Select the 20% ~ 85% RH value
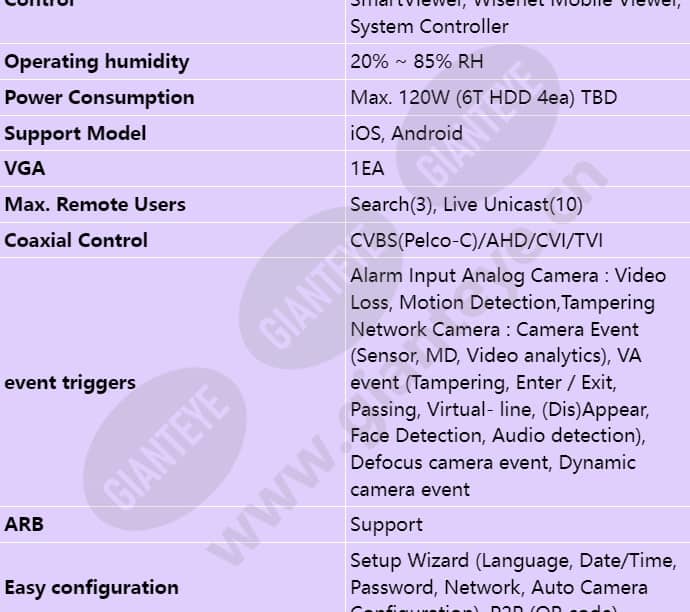The height and width of the screenshot is (612, 690). click(416, 62)
